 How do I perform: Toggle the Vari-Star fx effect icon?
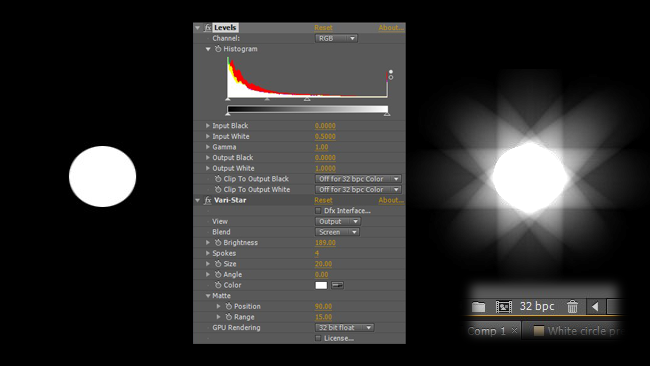[x=208, y=200]
